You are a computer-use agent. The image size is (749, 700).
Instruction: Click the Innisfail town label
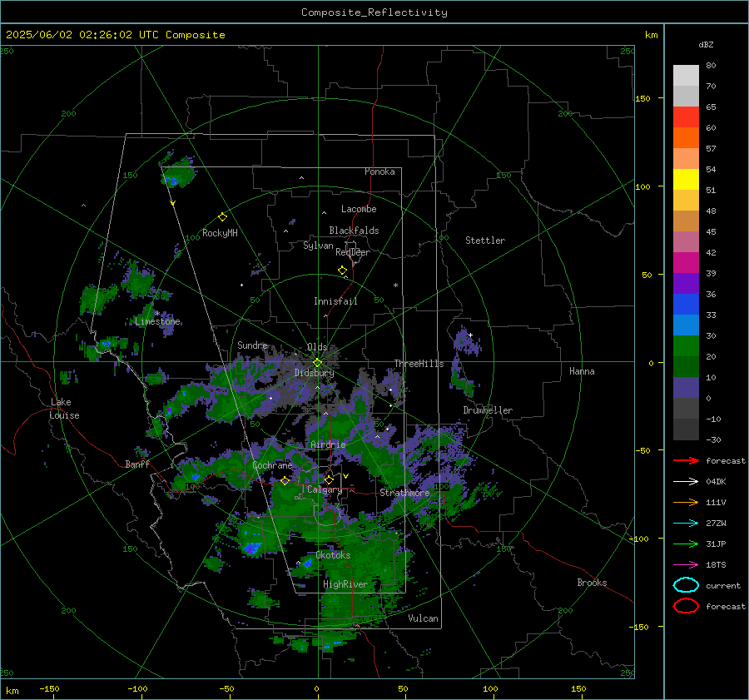[x=335, y=301]
